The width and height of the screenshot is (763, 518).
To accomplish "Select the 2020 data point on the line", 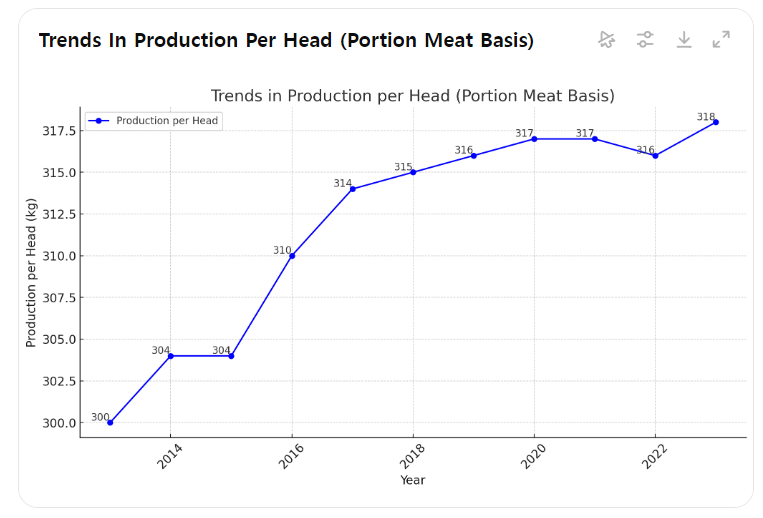I will click(534, 139).
